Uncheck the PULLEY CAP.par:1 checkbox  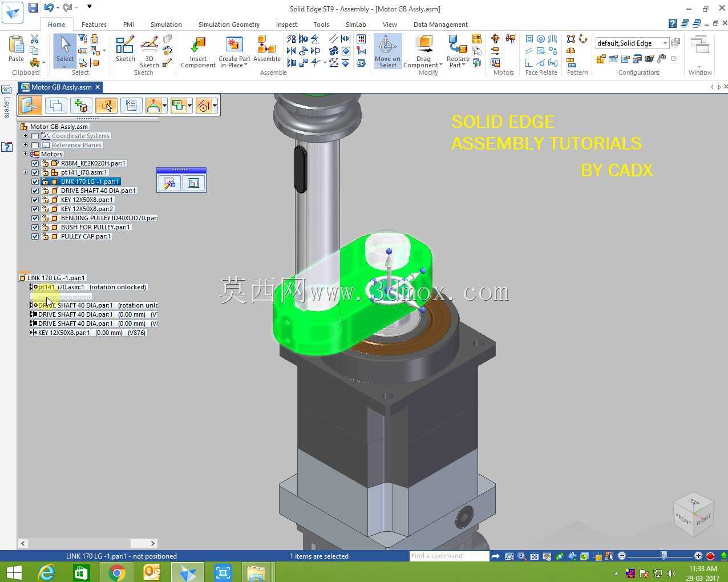[35, 237]
